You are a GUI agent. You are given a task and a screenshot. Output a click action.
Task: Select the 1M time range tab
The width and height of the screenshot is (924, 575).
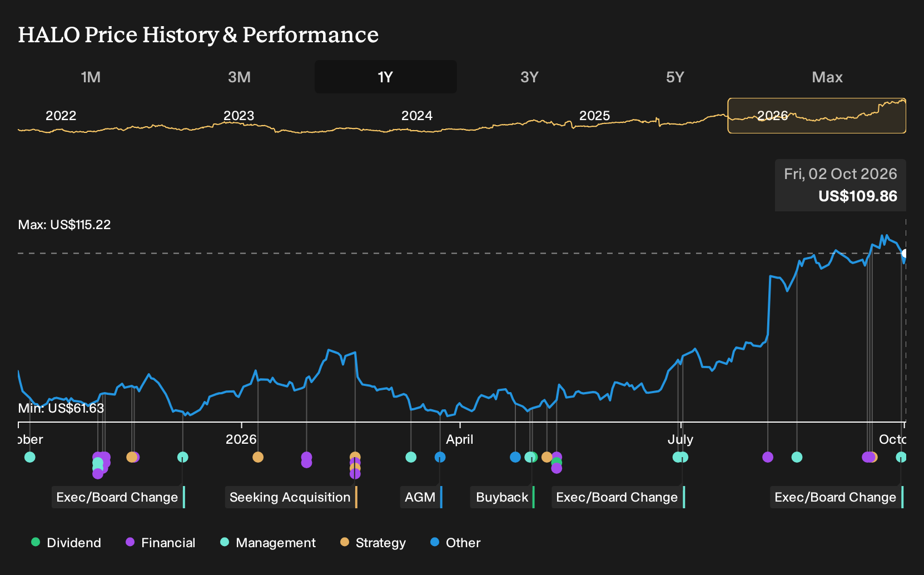pos(91,77)
